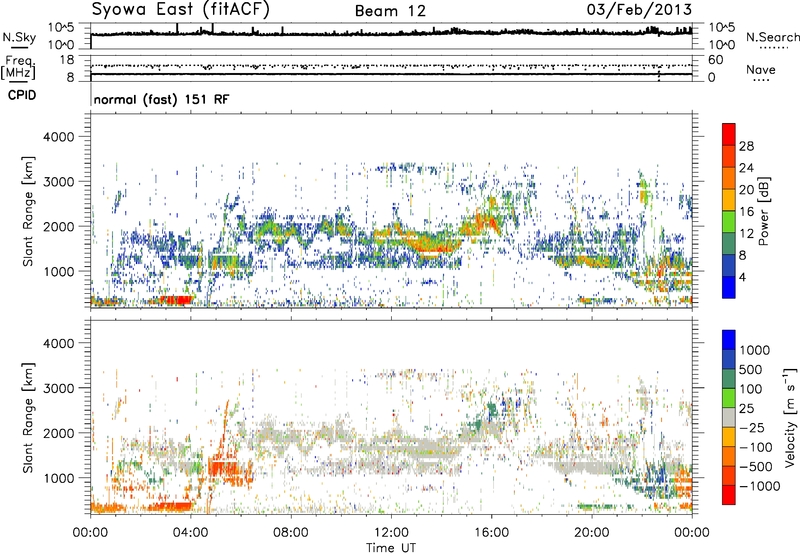Click the 'N.Sky' legend label
800x554 pixels.
(x=19, y=37)
